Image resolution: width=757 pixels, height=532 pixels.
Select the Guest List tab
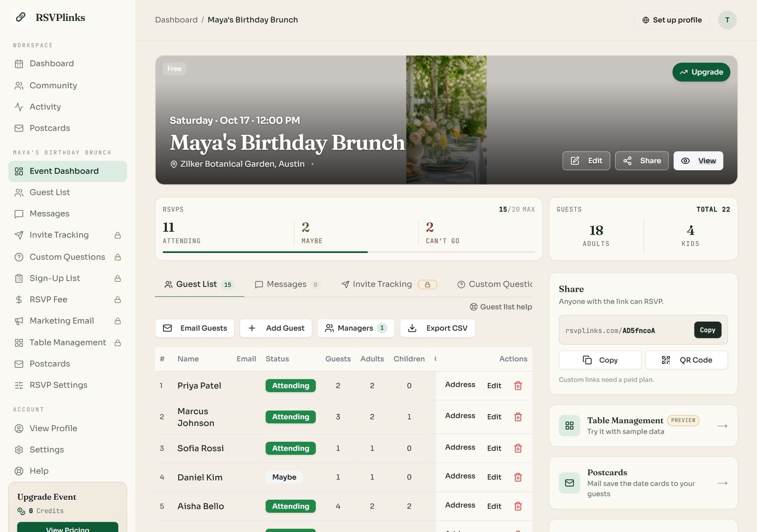[199, 284]
